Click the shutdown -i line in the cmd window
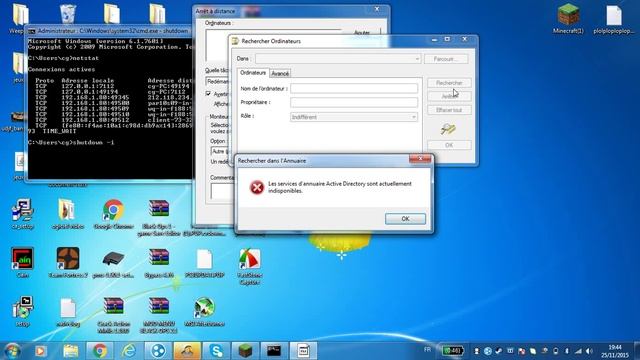This screenshot has height=360, width=640. [x=71, y=142]
